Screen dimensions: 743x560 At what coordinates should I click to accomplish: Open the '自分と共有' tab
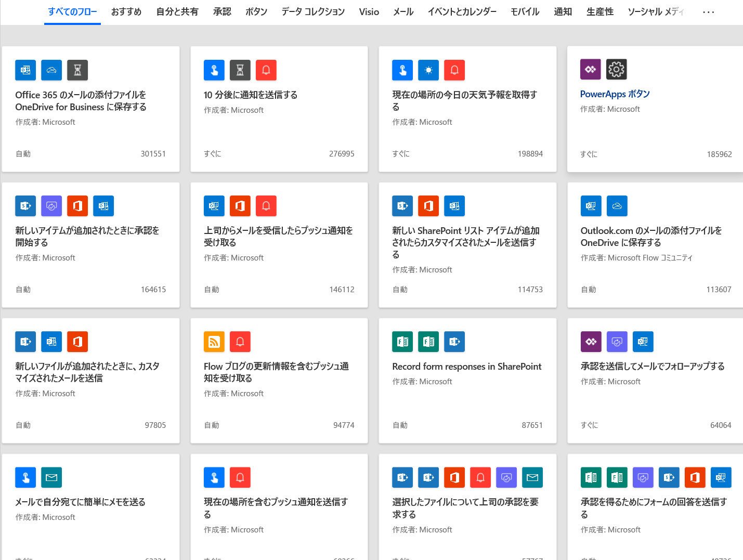coord(177,11)
